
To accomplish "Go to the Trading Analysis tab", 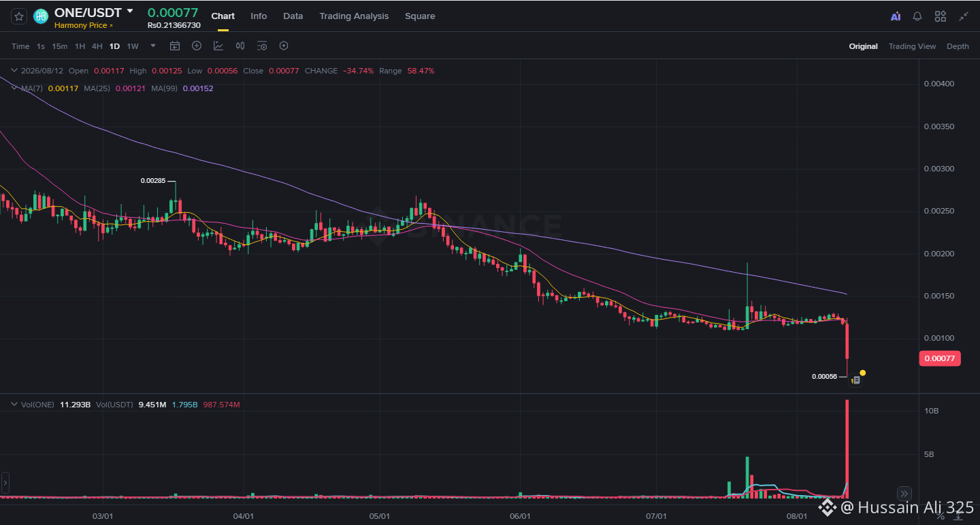I will (354, 16).
